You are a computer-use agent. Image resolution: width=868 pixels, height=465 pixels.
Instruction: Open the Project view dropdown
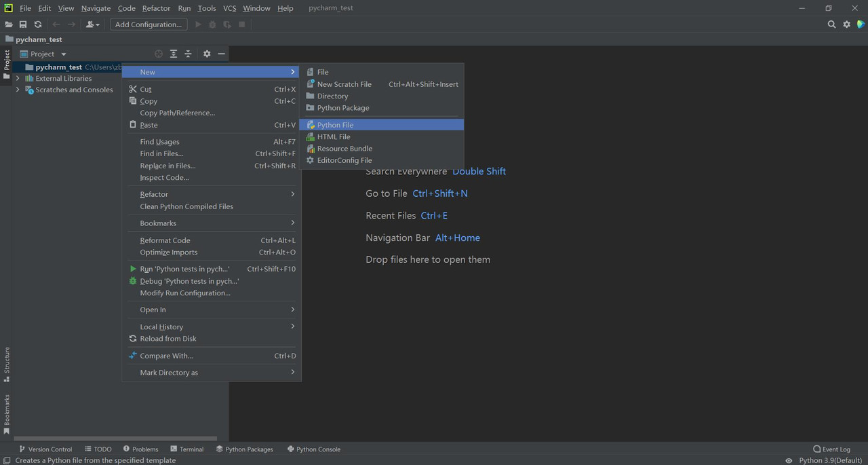[43, 54]
